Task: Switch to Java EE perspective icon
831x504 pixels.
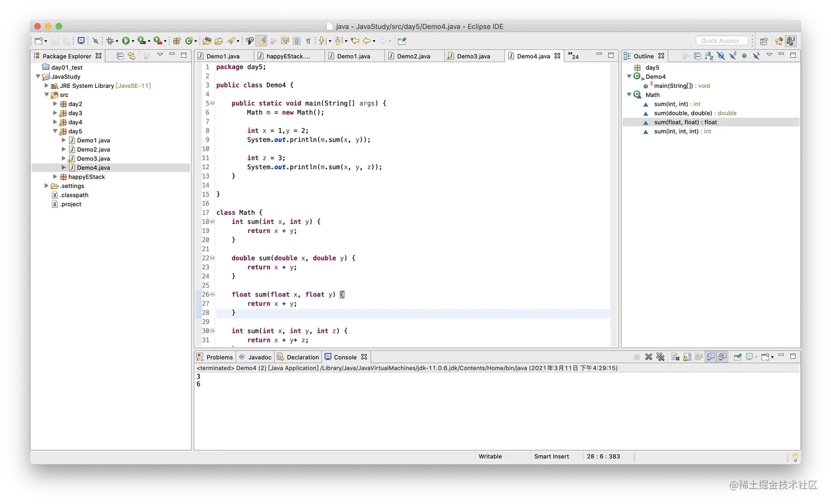Action: coord(779,41)
